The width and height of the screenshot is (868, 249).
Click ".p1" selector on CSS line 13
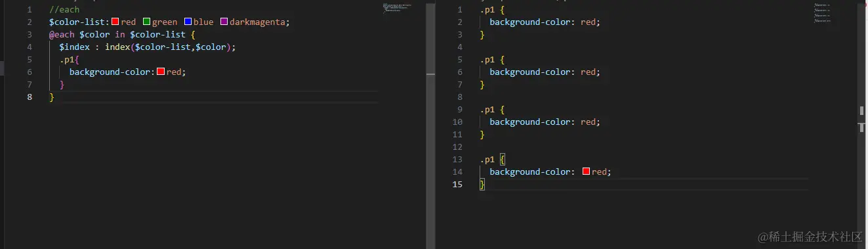click(x=487, y=159)
